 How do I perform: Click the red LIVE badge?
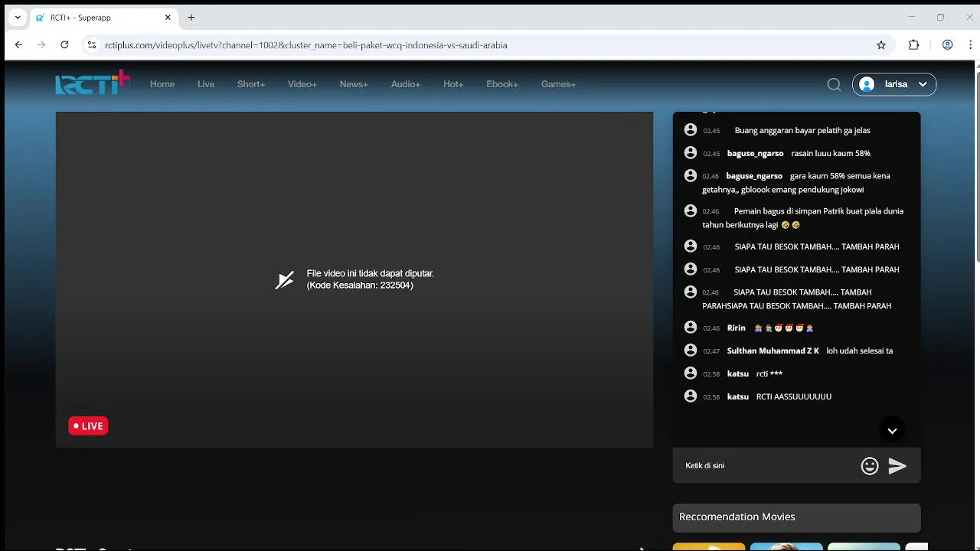click(88, 426)
